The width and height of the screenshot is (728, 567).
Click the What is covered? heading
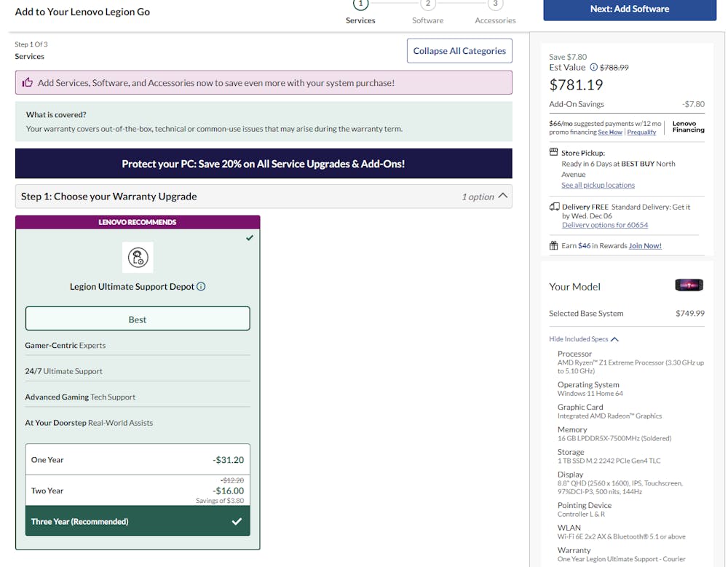(x=56, y=115)
